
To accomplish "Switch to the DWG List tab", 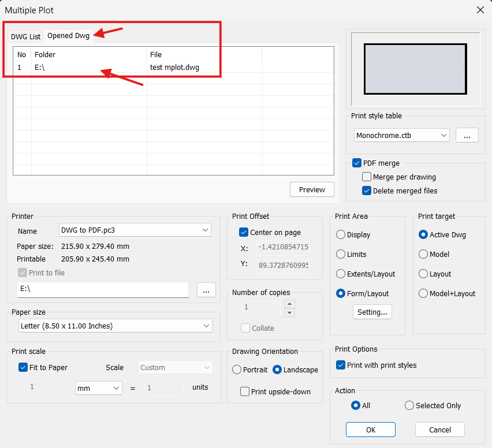I will pos(25,36).
